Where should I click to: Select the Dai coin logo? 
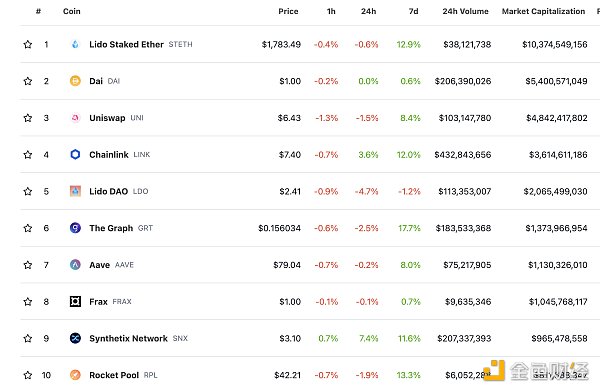click(75, 81)
